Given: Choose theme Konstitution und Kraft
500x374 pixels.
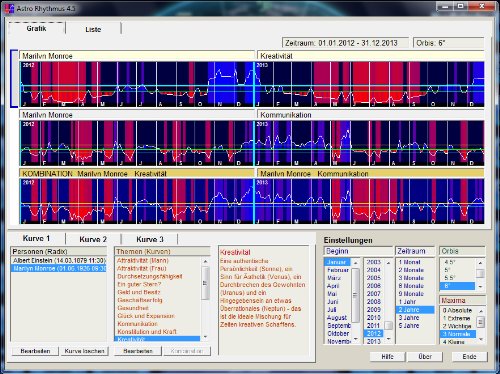Looking at the screenshot, I should click(147, 332).
